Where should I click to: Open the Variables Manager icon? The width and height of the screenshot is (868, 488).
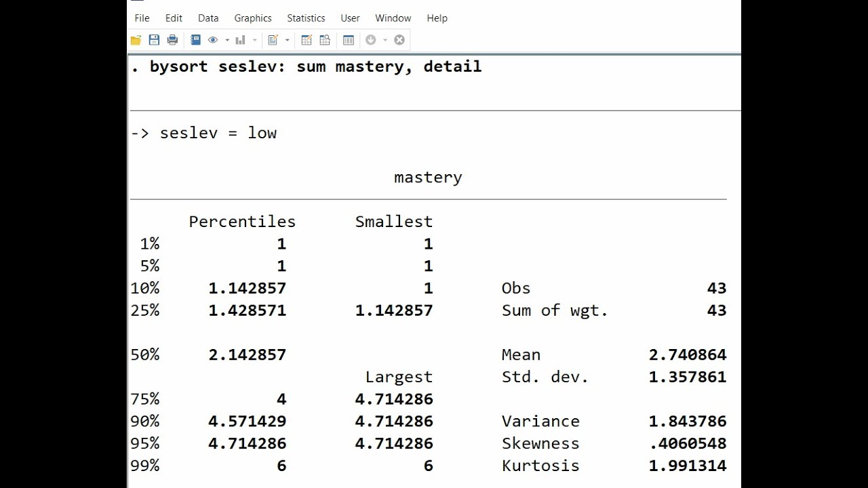pos(349,40)
